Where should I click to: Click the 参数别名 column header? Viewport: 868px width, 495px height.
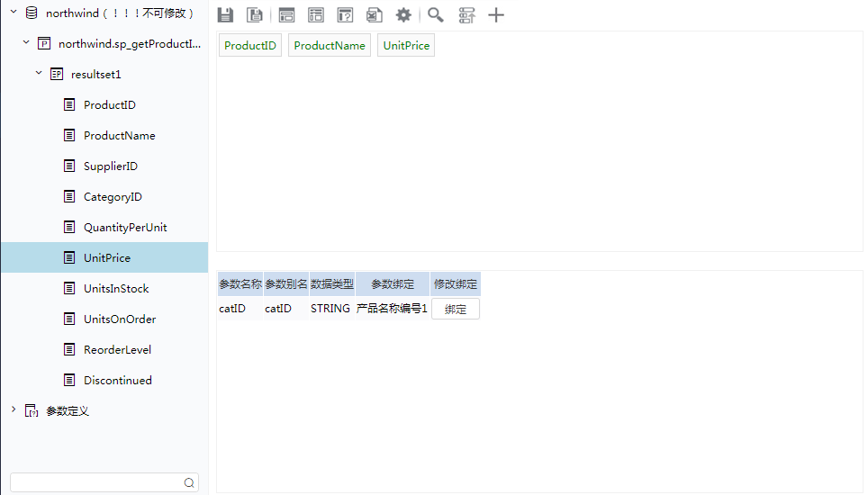pos(286,283)
